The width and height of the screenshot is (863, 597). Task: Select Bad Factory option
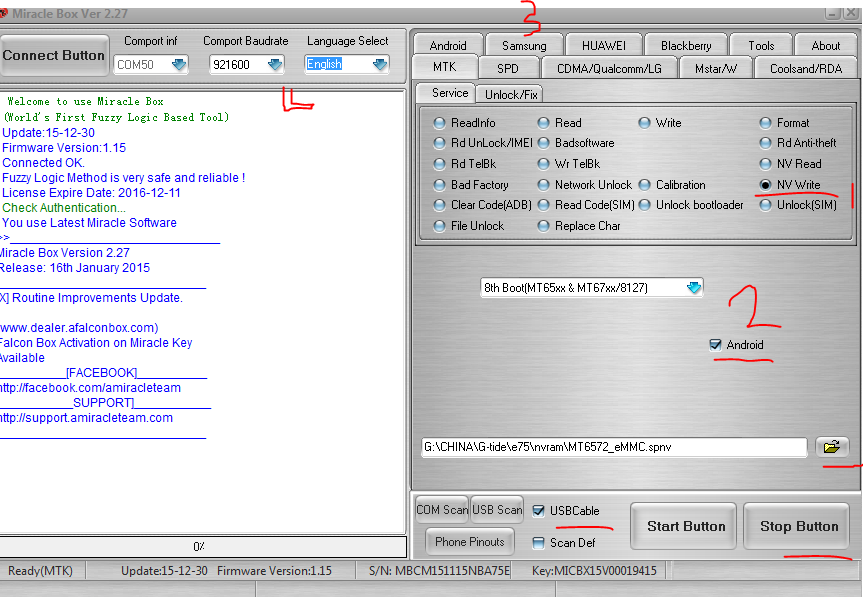click(471, 185)
